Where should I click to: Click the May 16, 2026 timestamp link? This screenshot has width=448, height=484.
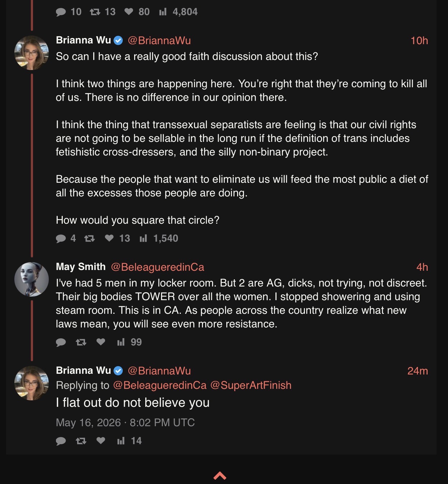[x=125, y=423]
